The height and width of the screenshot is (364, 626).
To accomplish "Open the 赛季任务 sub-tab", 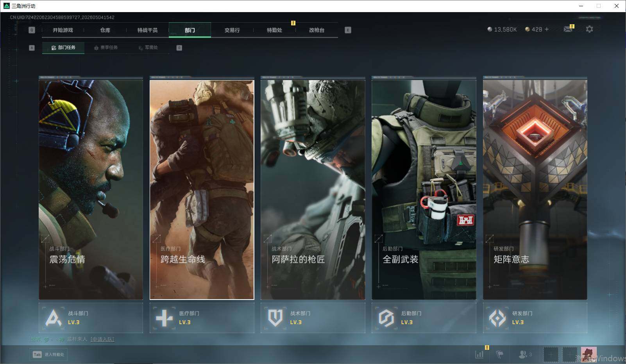I will coord(106,48).
